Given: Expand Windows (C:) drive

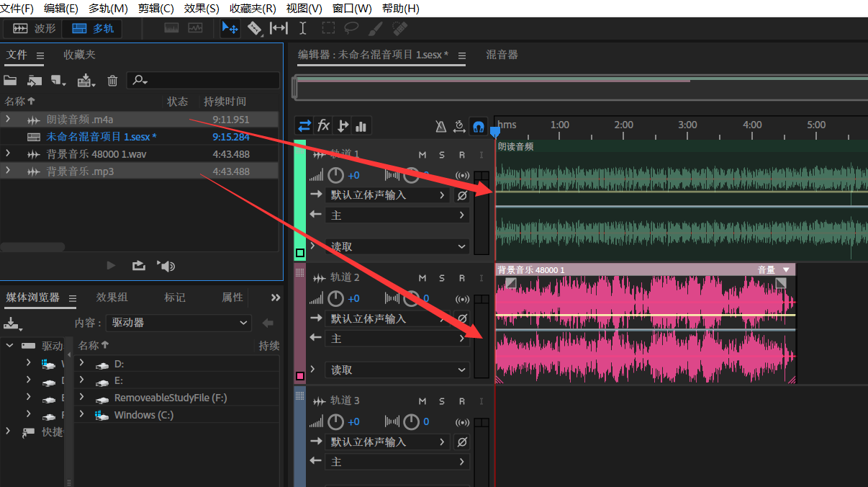Looking at the screenshot, I should click(82, 414).
